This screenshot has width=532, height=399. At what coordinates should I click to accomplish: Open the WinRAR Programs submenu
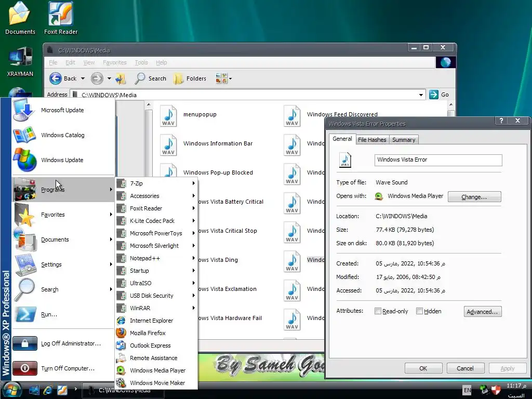[x=156, y=308]
